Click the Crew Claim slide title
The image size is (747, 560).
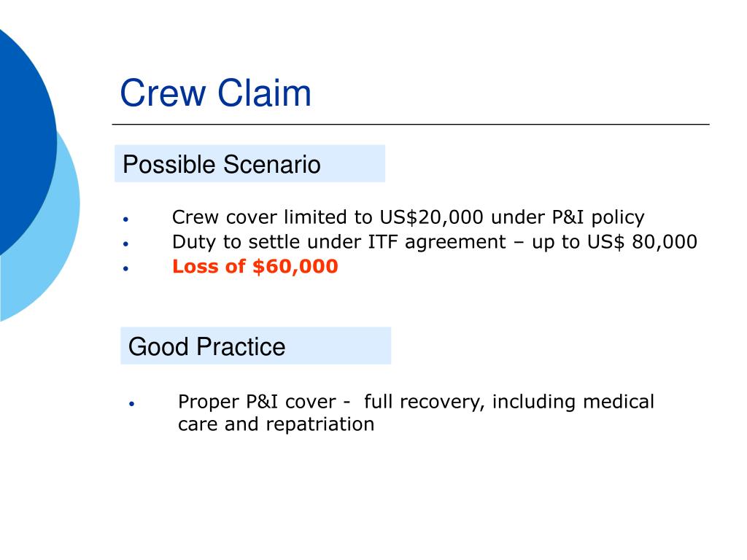(215, 93)
